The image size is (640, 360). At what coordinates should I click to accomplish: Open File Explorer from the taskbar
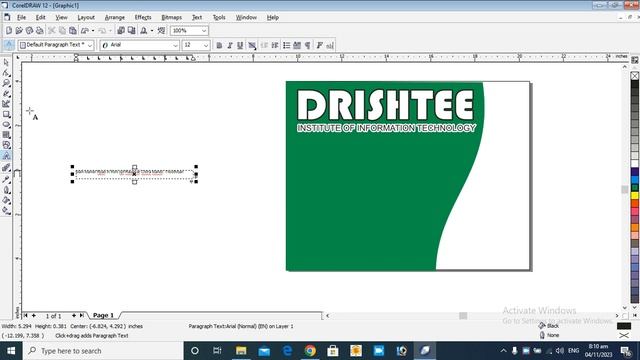(241, 351)
